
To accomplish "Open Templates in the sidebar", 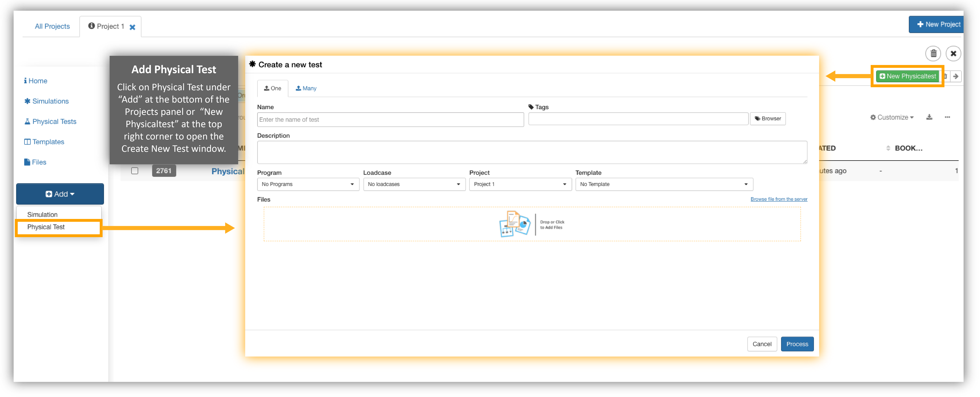I will tap(44, 142).
